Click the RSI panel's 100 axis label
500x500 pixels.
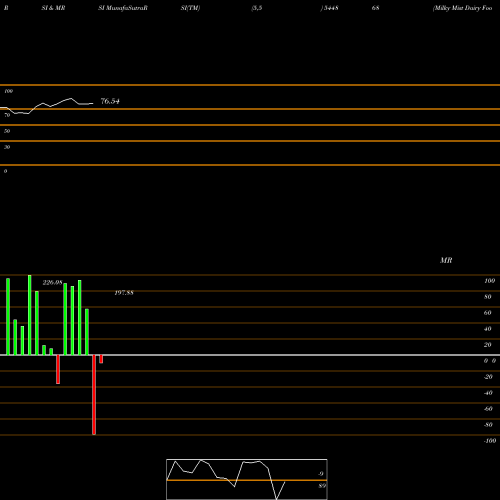(8, 91)
